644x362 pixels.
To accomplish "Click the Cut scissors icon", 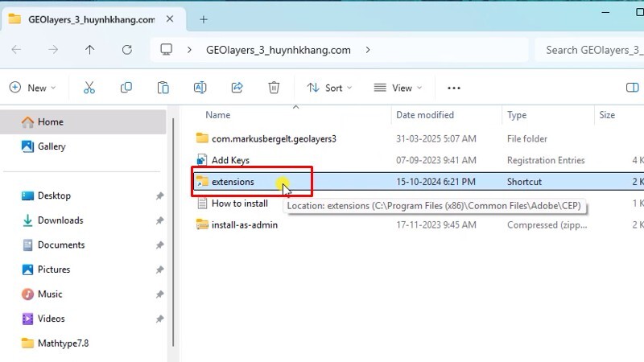I will click(x=89, y=88).
